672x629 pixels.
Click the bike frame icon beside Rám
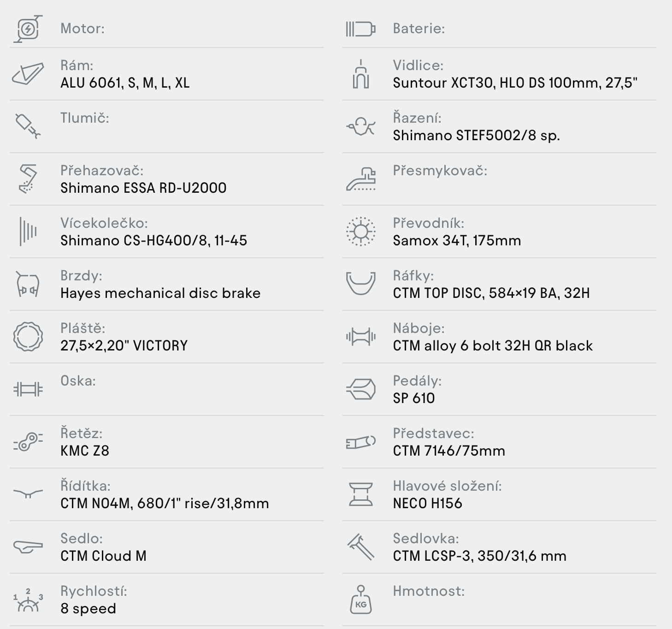28,74
